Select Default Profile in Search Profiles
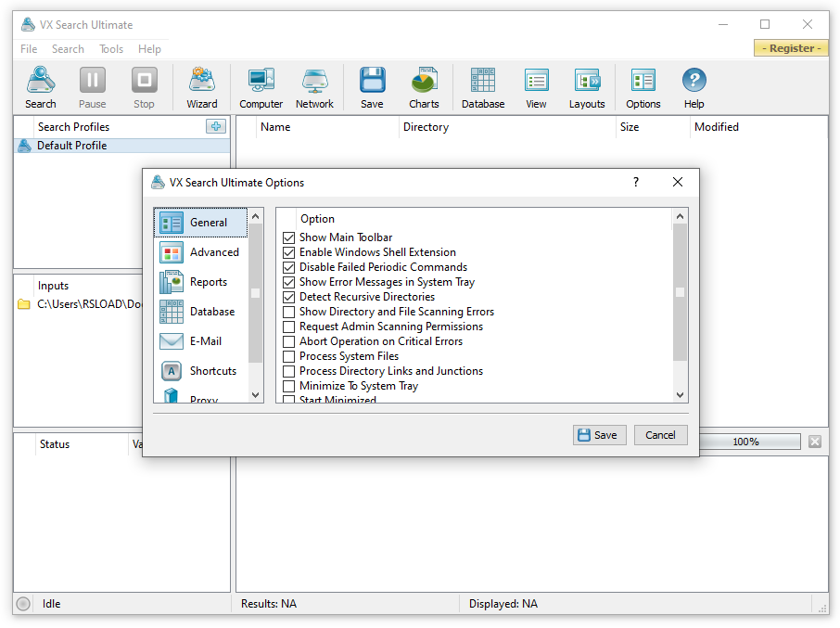The height and width of the screenshot is (628, 840). coord(122,146)
